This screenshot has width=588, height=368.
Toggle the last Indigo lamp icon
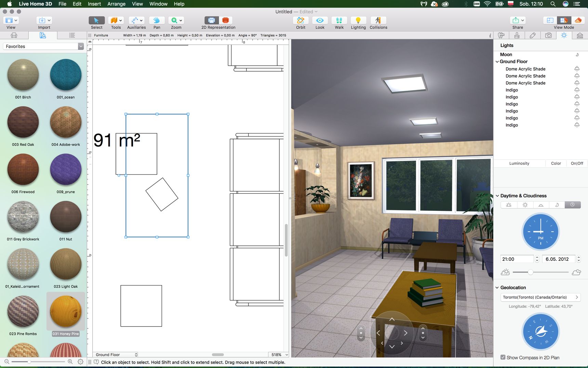(x=577, y=125)
